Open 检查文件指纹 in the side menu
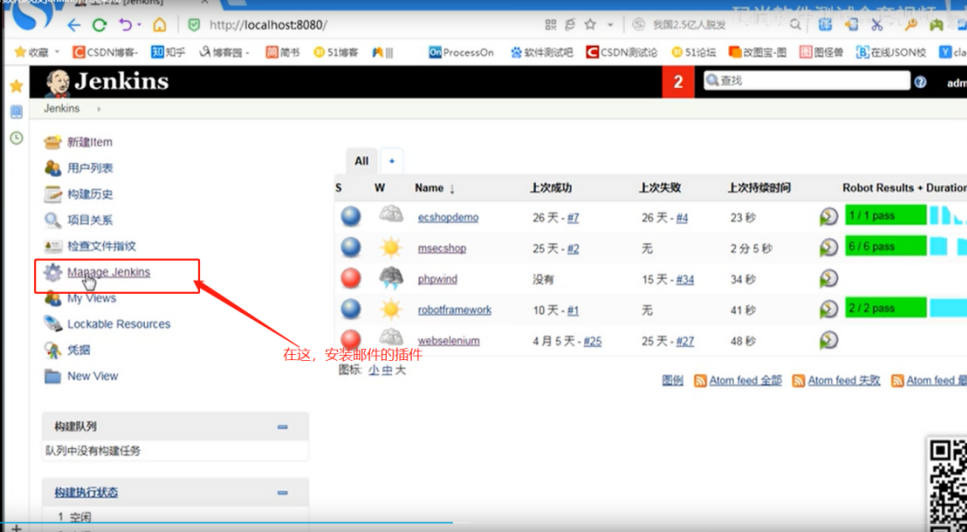Screen dimensions: 967x532 101,246
